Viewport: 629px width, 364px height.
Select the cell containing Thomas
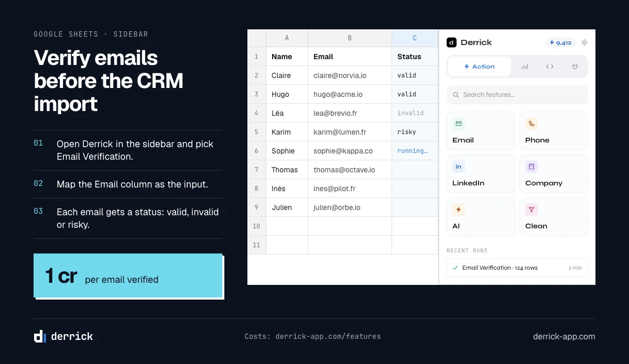pos(287,170)
